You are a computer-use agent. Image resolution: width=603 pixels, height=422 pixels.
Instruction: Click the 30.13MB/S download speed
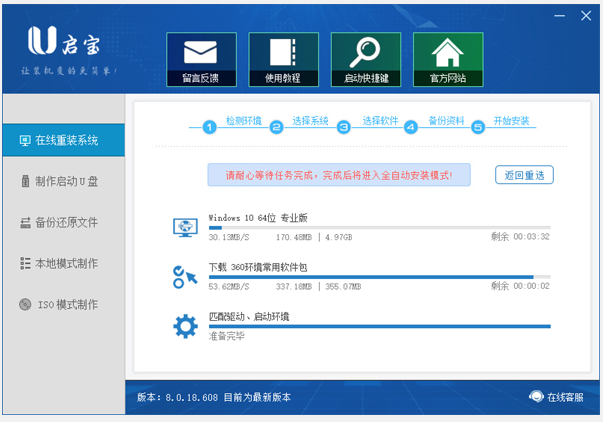(229, 237)
